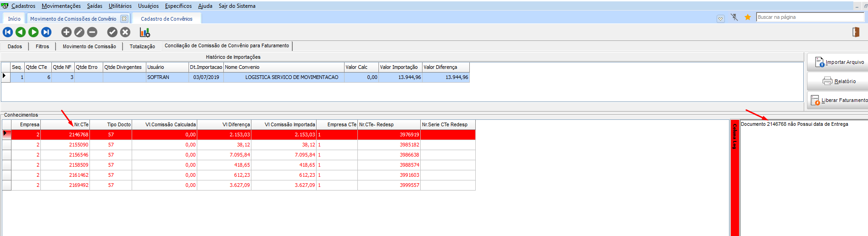Click the Vl.Comissão Calculada column header

coord(164,124)
